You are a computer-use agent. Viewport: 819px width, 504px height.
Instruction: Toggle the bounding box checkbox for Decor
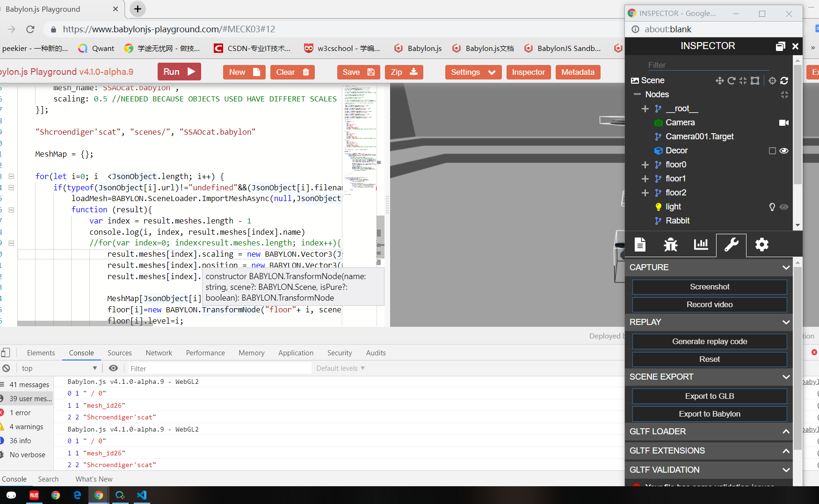tap(772, 151)
